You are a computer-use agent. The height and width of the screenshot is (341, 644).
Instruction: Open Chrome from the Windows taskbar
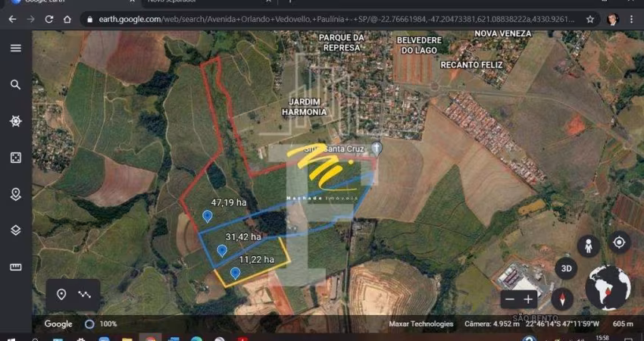point(150,338)
